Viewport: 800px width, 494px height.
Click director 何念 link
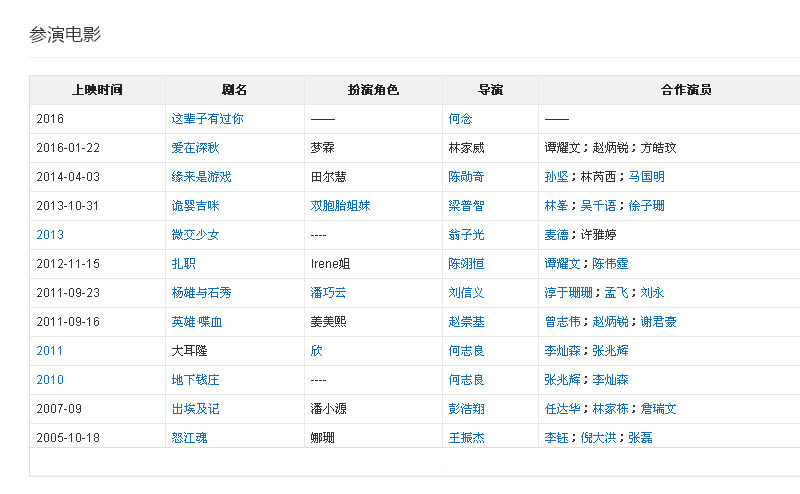tap(460, 119)
